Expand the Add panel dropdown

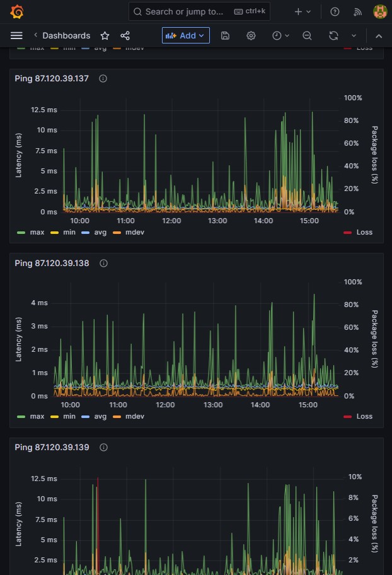click(x=186, y=35)
